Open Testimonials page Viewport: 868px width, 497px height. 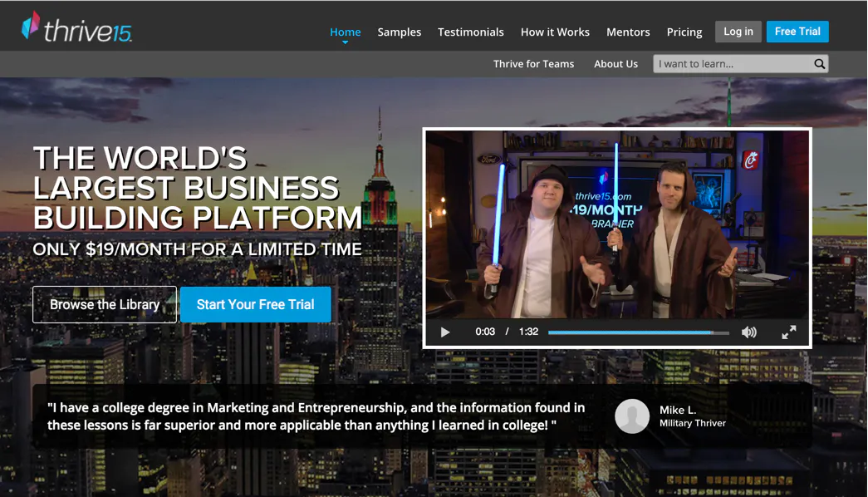(x=470, y=32)
